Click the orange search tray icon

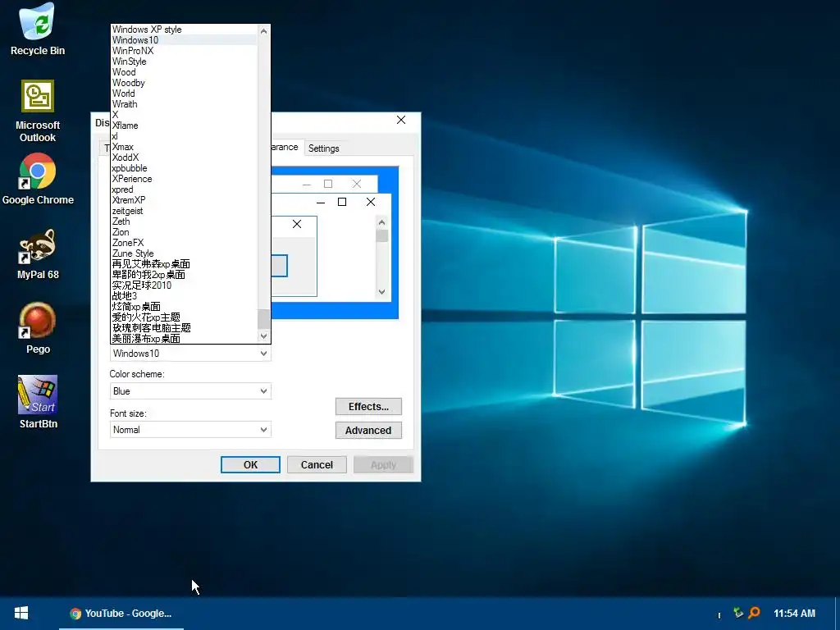[755, 612]
